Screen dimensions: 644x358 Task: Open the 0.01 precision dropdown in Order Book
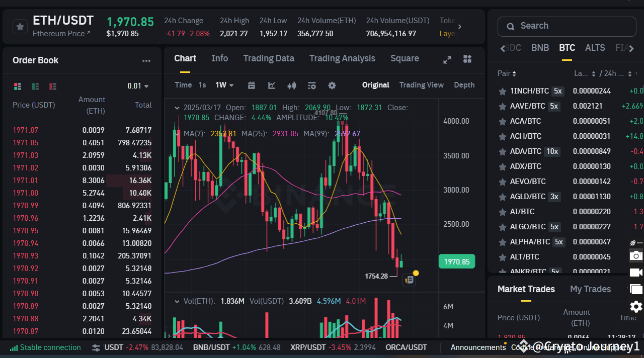click(137, 86)
